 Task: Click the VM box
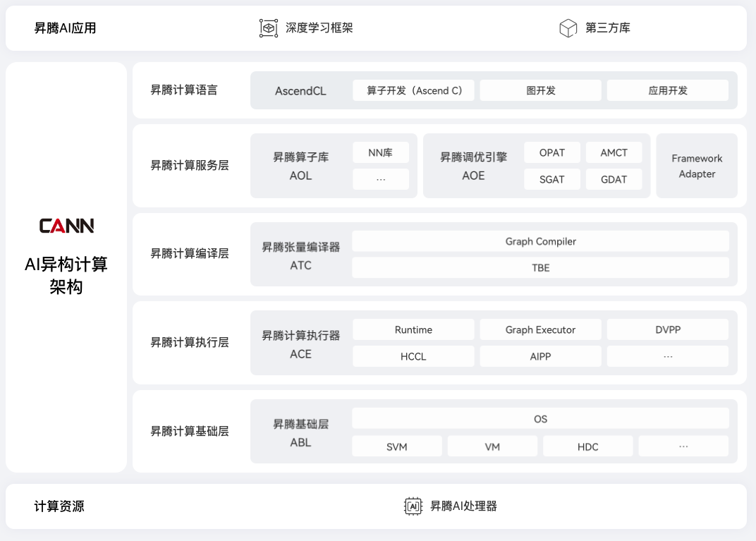coord(492,446)
